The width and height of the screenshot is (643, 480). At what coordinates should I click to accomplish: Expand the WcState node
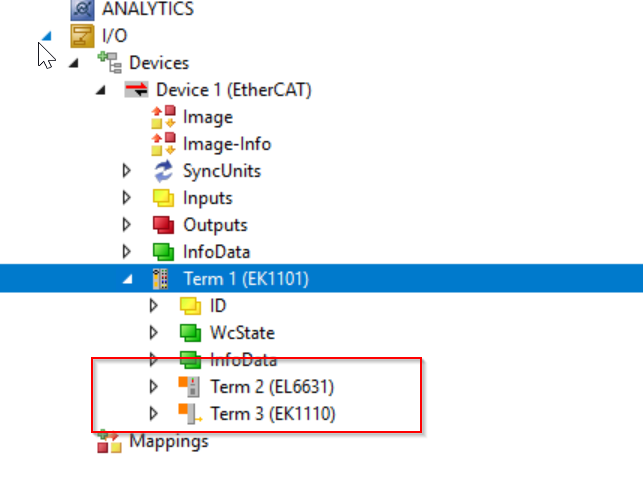click(154, 332)
